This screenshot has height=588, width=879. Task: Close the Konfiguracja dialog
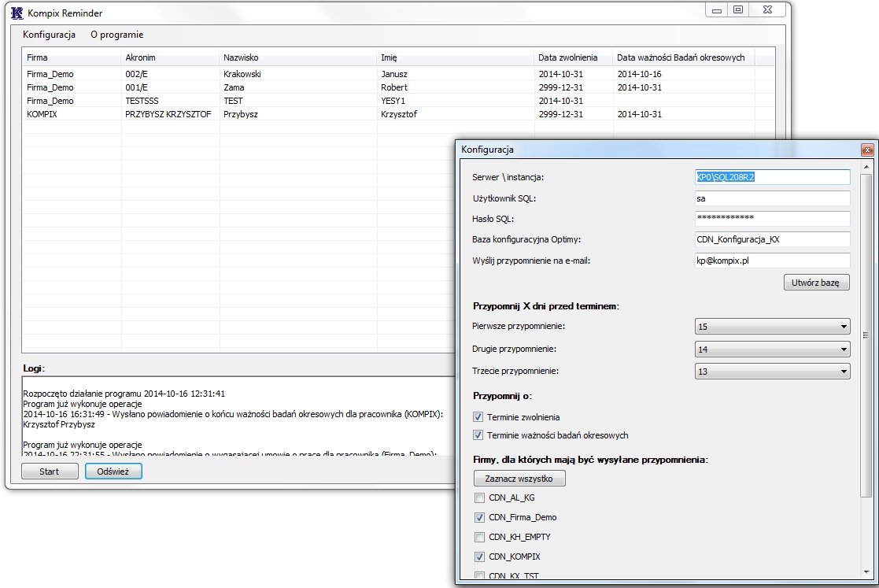click(867, 150)
